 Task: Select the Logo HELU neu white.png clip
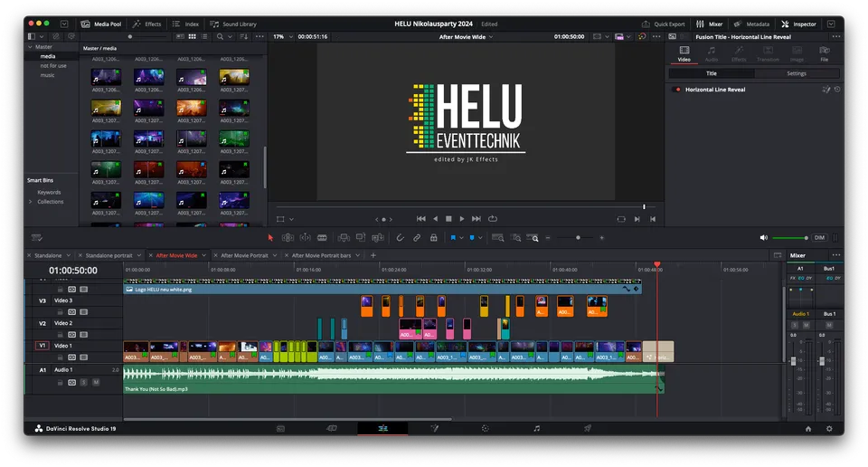[382, 290]
